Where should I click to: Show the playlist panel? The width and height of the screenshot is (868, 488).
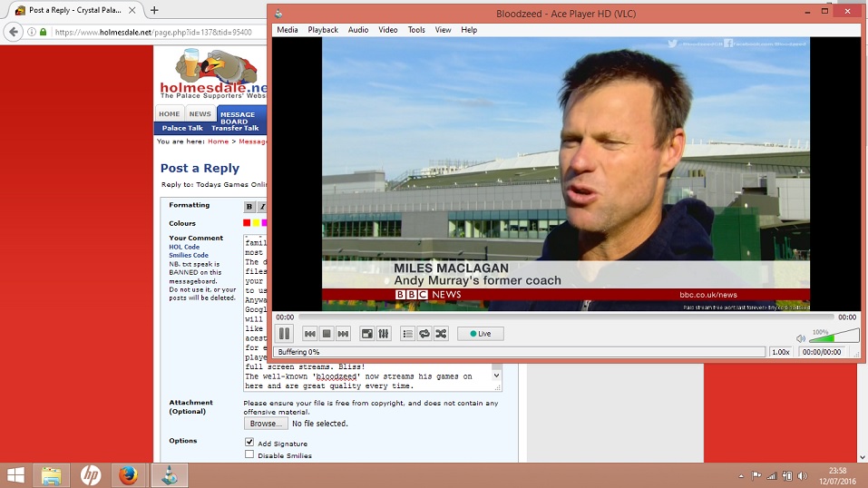tap(407, 334)
